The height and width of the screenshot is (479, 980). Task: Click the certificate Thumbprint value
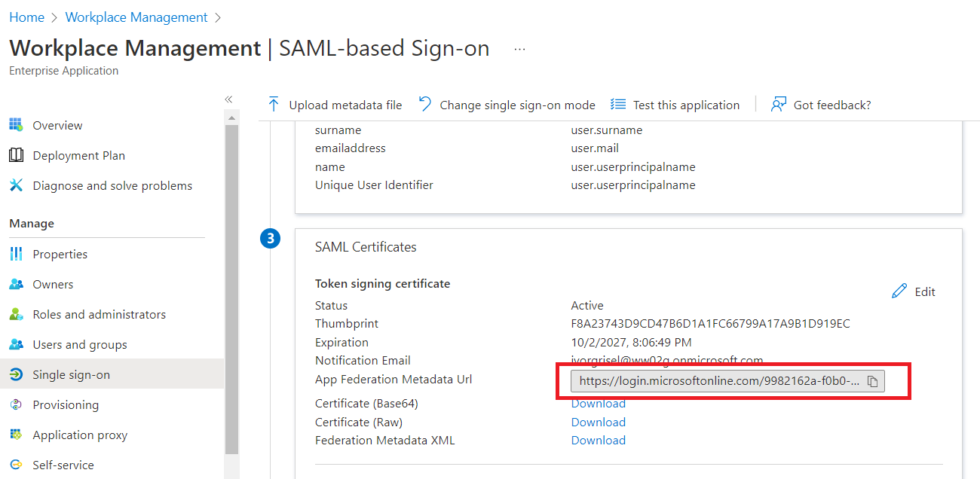tap(711, 324)
